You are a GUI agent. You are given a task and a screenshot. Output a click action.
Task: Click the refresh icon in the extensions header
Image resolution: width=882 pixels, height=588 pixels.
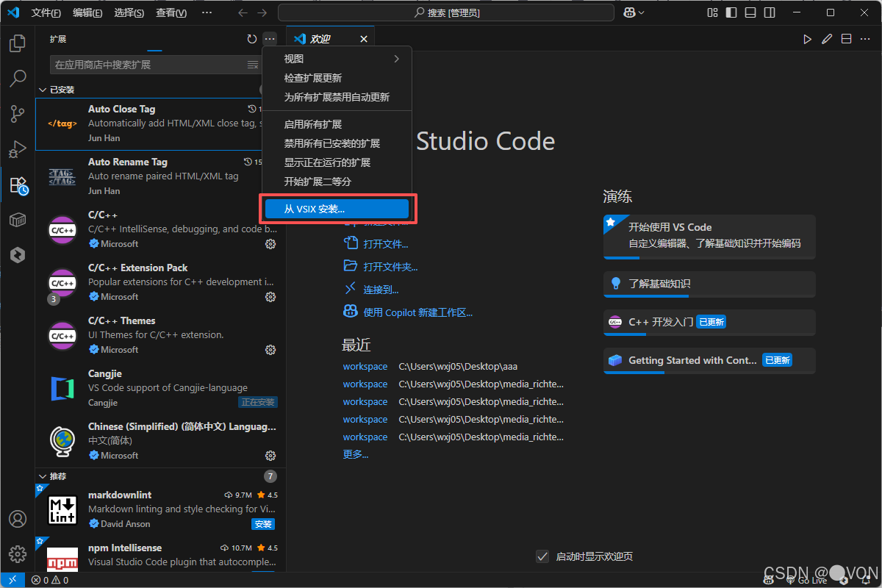[x=252, y=39]
